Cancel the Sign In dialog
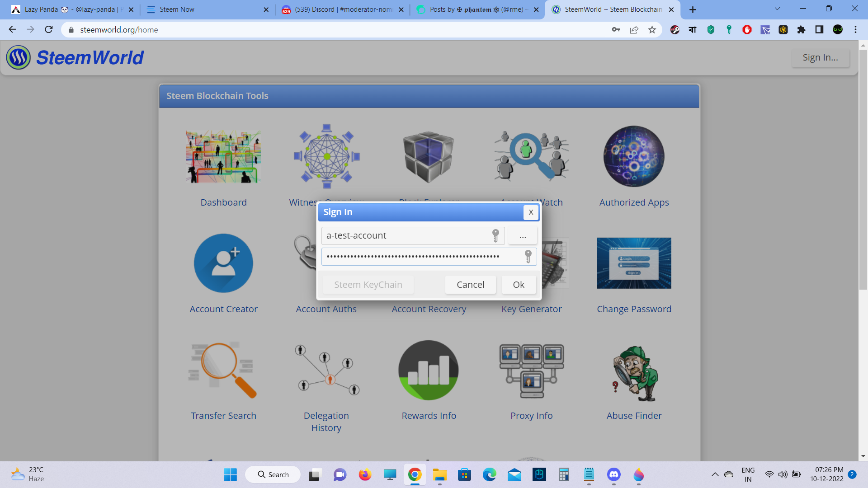868x488 pixels. (470, 285)
